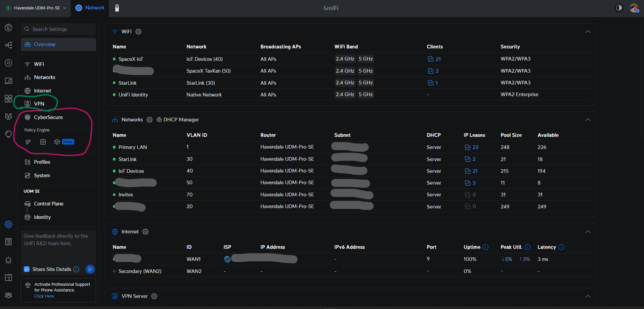
Task: Open the DHCP Manager
Action: pos(178,120)
